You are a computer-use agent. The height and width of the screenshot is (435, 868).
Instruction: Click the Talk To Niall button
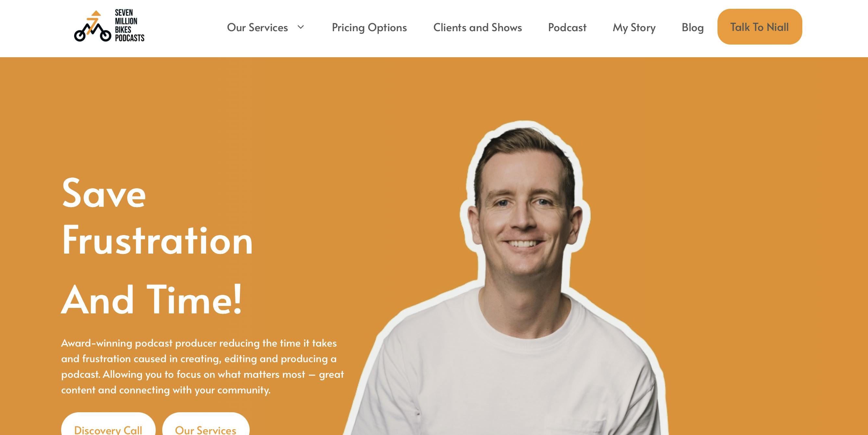coord(759,27)
